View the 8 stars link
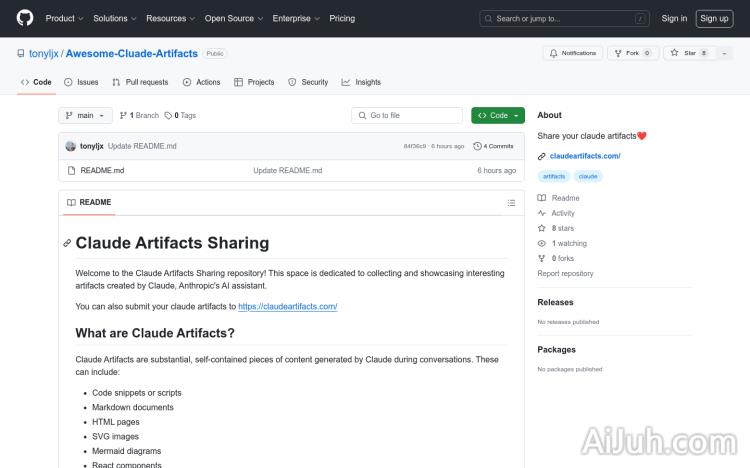 556,228
